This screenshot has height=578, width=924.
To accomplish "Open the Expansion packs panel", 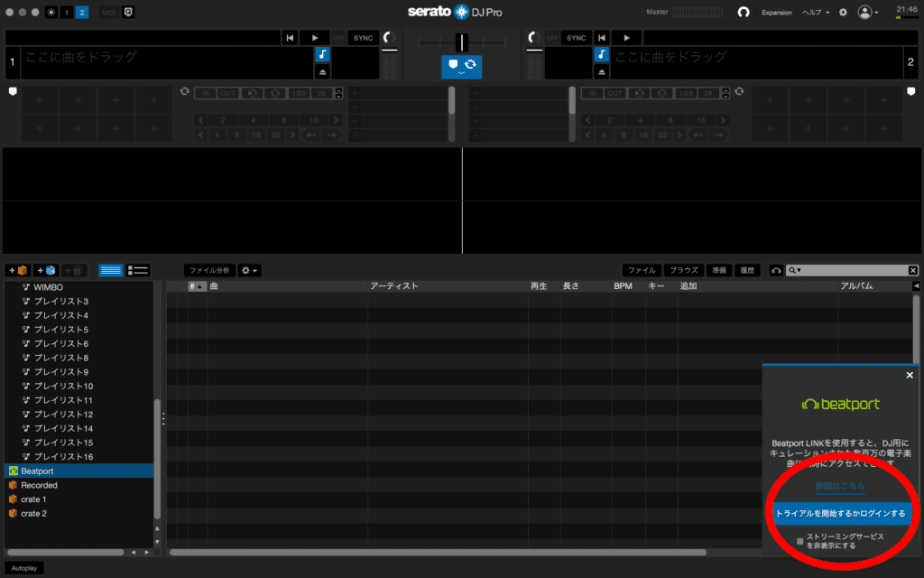I will tap(777, 13).
